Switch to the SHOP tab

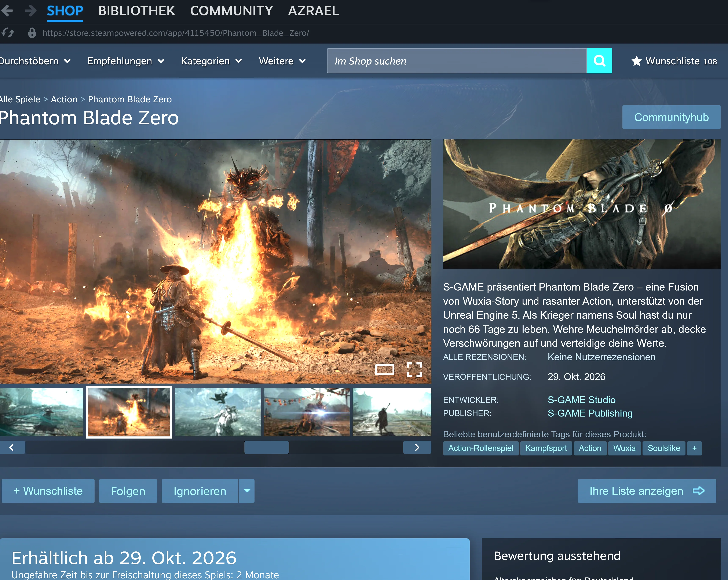[x=65, y=11]
